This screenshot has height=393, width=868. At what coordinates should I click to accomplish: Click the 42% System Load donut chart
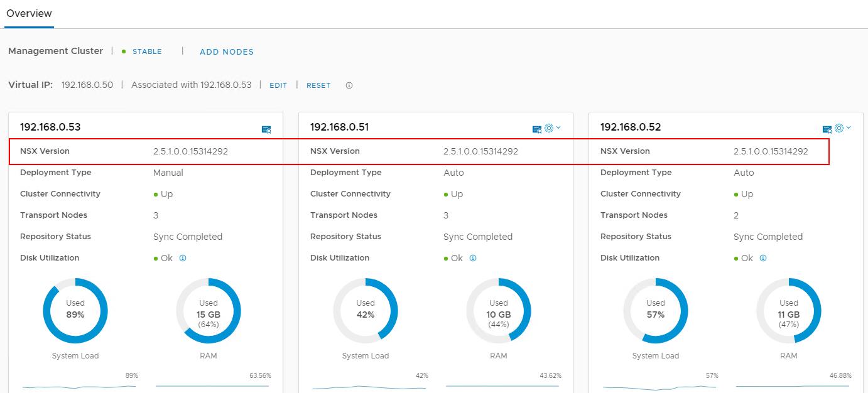366,311
